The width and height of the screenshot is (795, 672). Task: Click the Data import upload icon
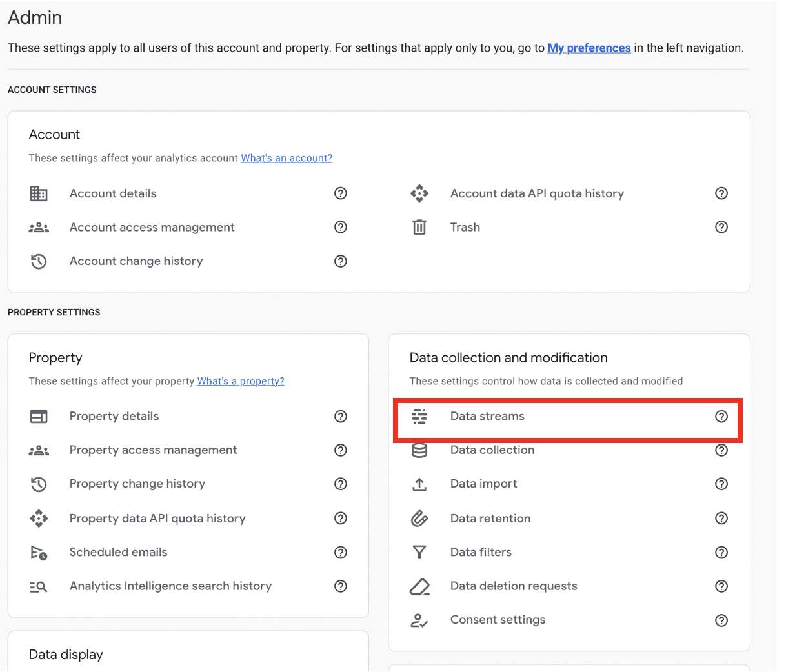tap(420, 484)
